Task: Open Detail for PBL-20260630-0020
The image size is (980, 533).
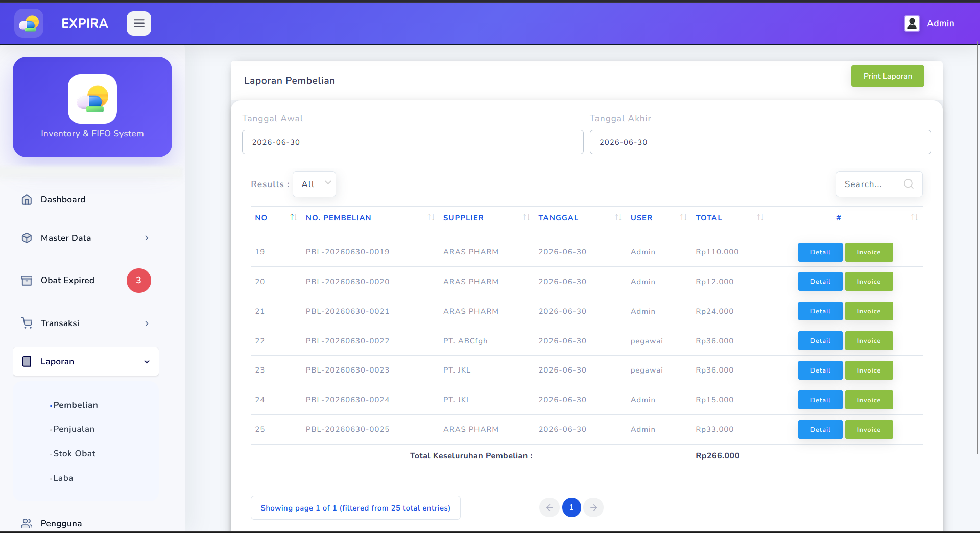Action: (820, 282)
